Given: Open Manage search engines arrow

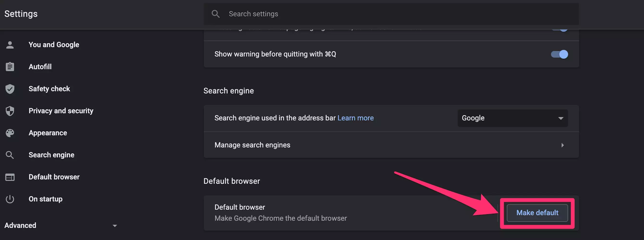Looking at the screenshot, I should 563,145.
